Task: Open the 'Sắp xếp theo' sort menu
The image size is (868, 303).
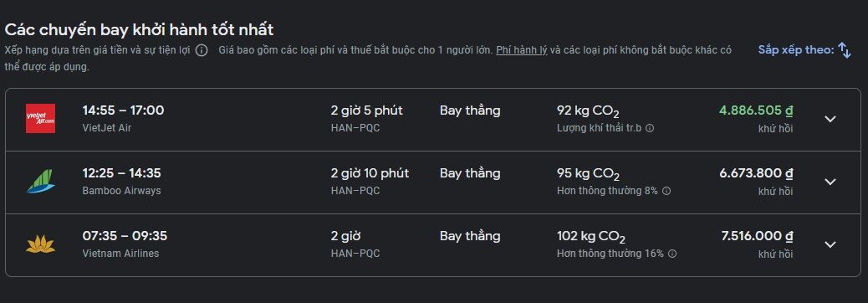Action: coord(804,50)
